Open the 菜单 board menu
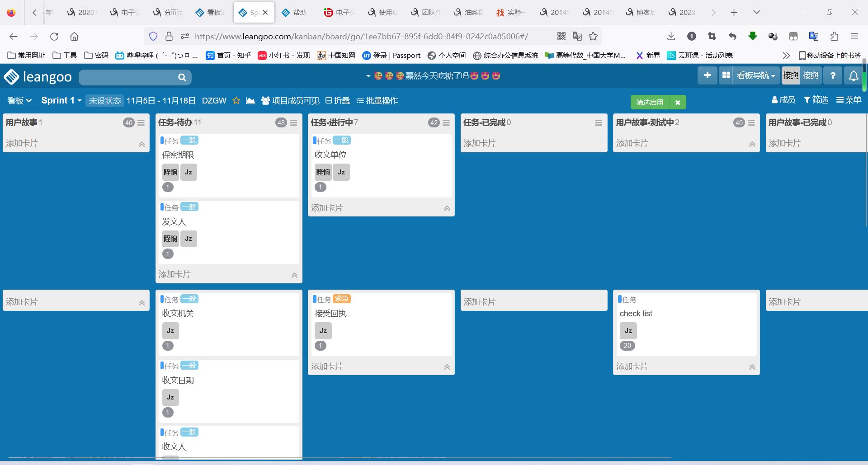The image size is (868, 465). (849, 100)
